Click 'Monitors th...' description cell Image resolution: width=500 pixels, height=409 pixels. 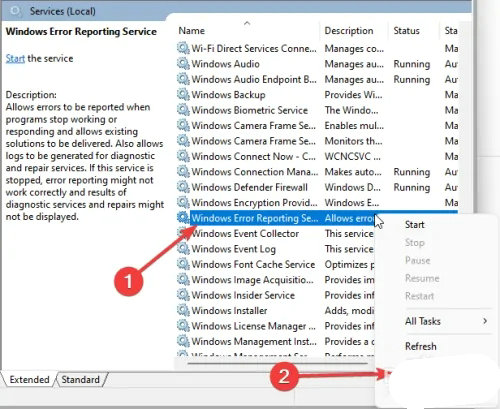pos(353,141)
